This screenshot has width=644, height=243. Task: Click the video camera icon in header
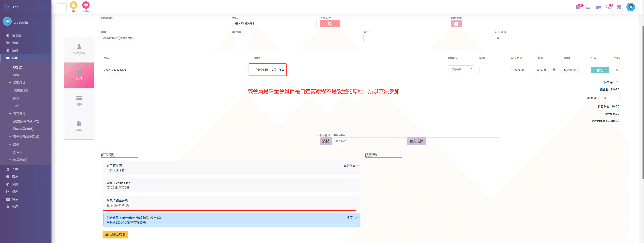pyautogui.click(x=598, y=7)
